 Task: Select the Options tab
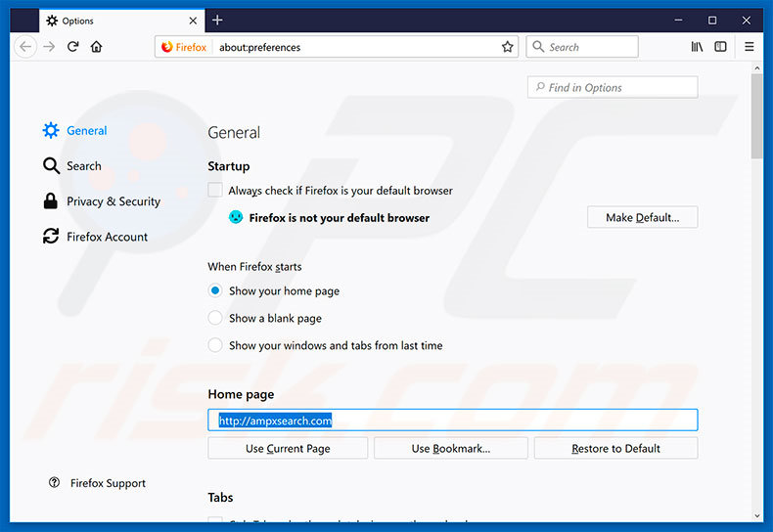coord(121,21)
